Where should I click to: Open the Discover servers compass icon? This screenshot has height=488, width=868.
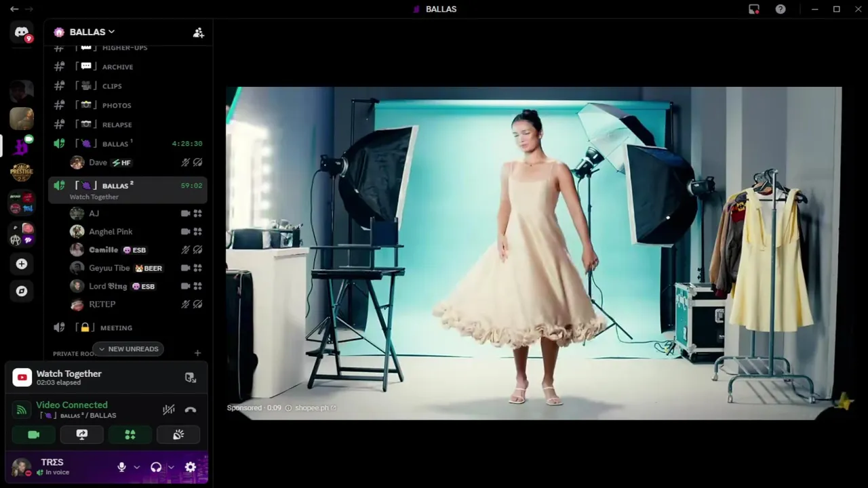point(22,291)
